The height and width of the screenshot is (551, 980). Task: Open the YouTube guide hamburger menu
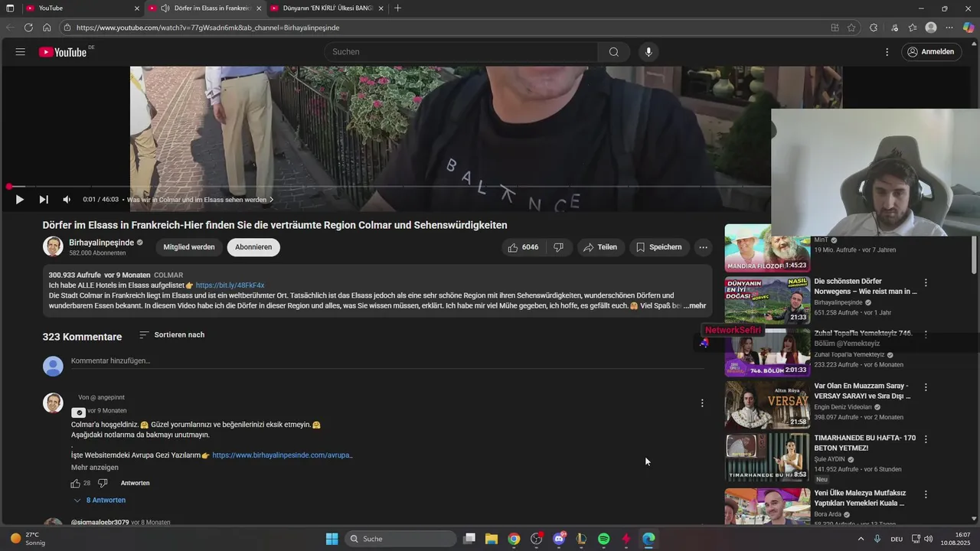20,52
